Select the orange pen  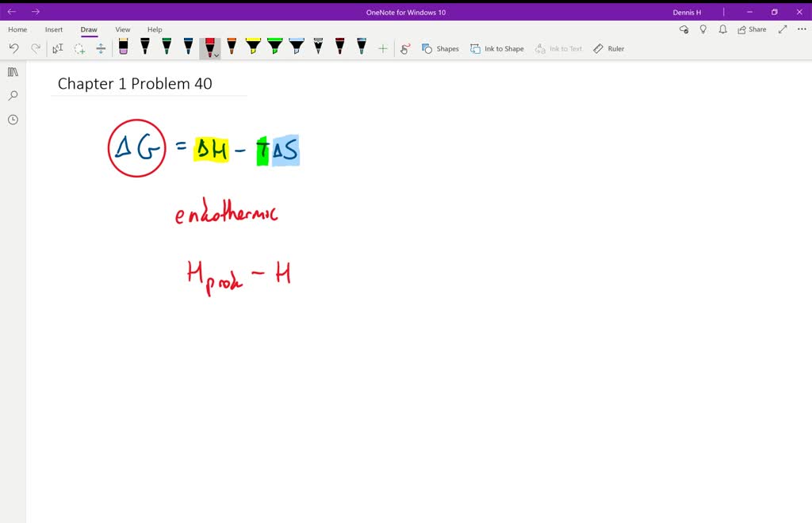tap(232, 47)
